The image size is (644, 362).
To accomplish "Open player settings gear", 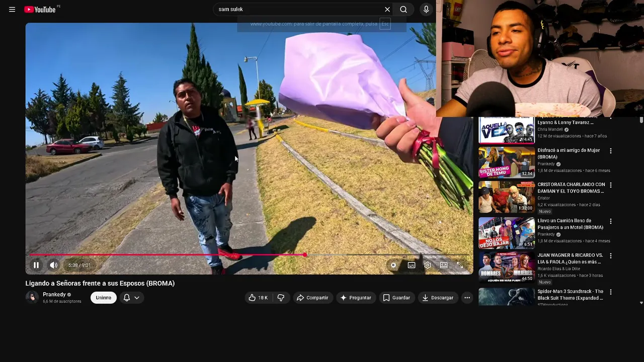I will (x=428, y=265).
